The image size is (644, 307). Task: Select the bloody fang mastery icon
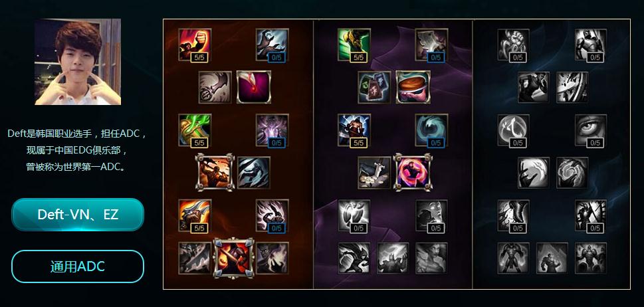[x=254, y=87]
